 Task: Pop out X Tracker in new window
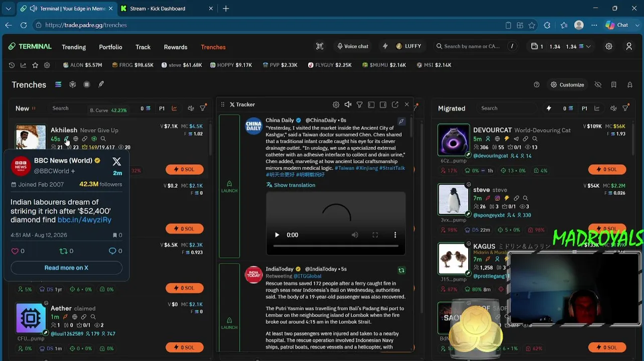coord(395,105)
